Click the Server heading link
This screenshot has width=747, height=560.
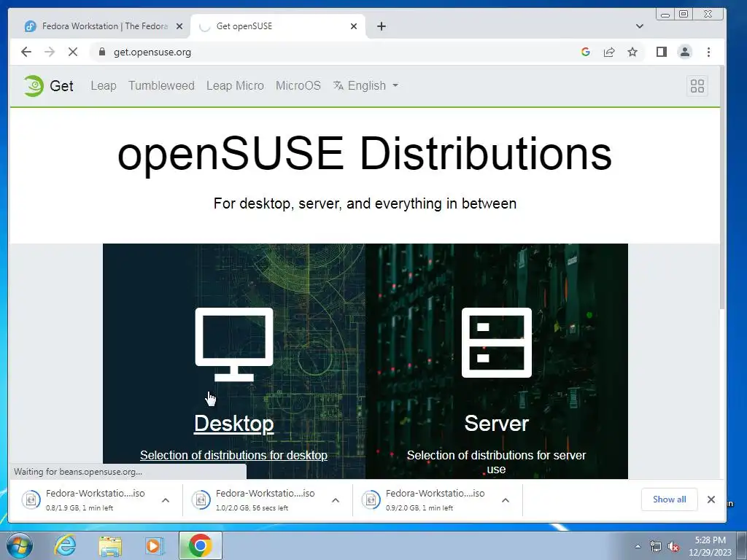click(x=496, y=424)
